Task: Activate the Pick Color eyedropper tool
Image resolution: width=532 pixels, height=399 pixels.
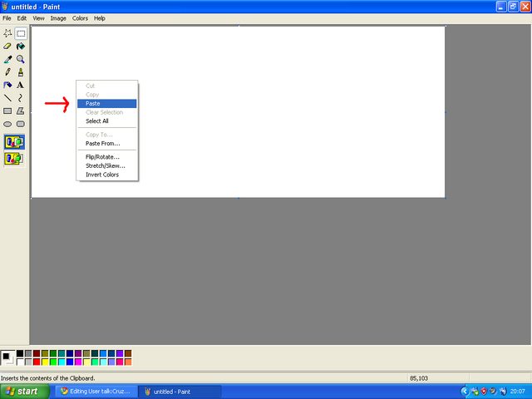Action: [7, 59]
